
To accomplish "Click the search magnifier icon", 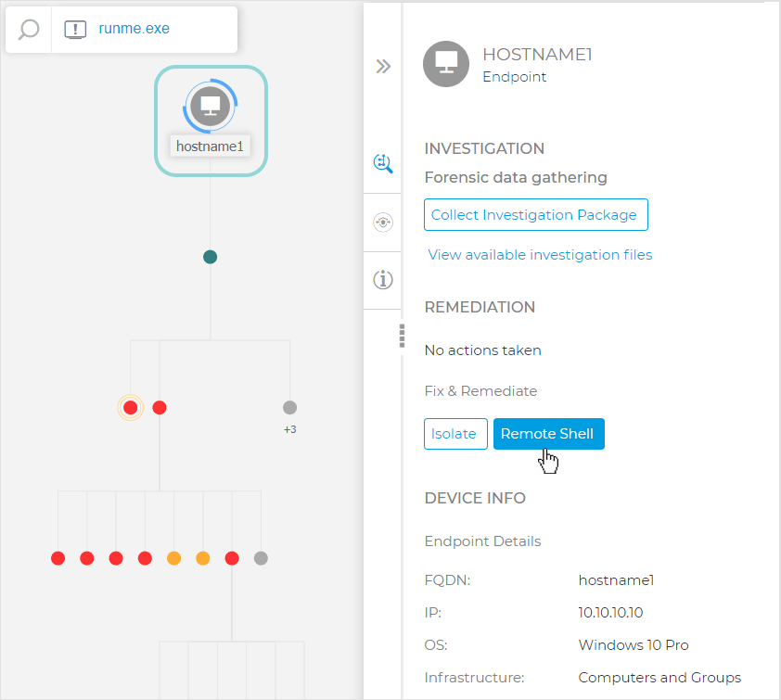I will [29, 29].
